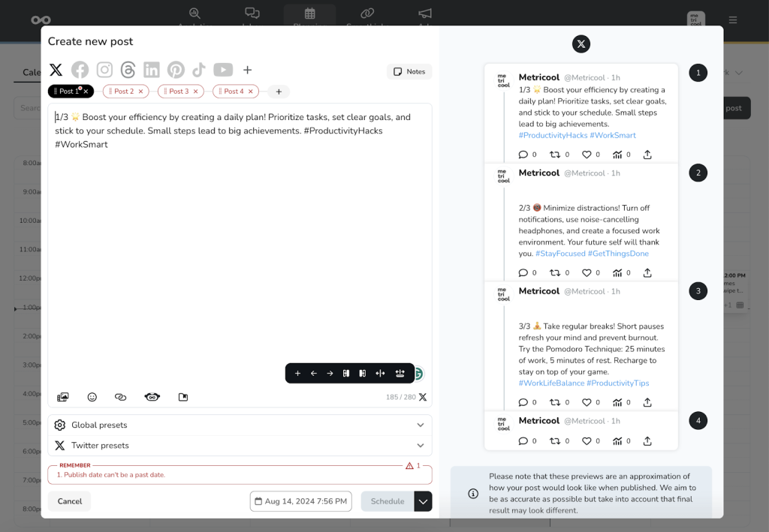769x532 pixels.
Task: Click the X preview network badge
Action: click(x=581, y=44)
